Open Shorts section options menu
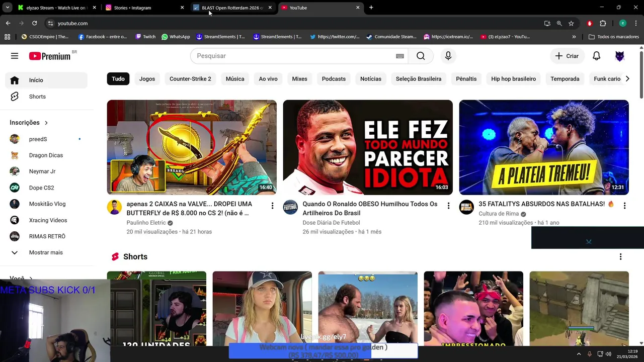The height and width of the screenshot is (362, 644). (x=620, y=257)
